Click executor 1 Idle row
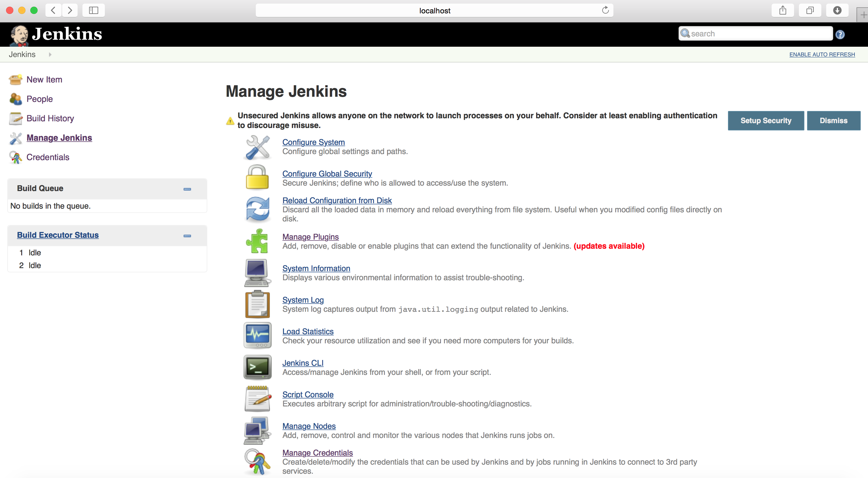The image size is (868, 478). pyautogui.click(x=107, y=253)
